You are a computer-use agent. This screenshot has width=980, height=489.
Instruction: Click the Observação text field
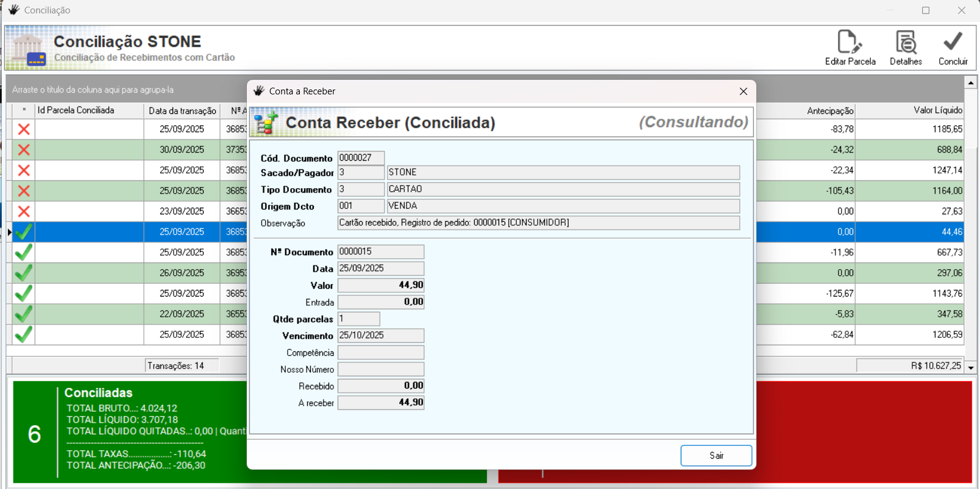point(538,223)
